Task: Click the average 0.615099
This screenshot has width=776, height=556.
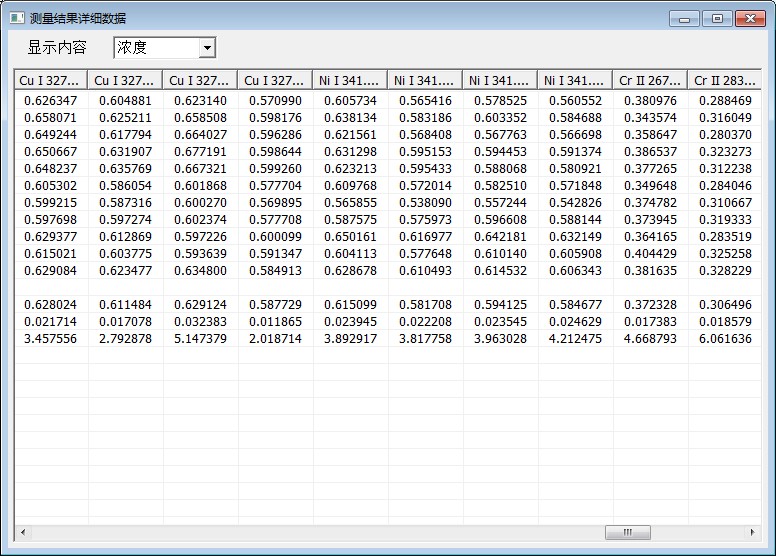Action: click(350, 304)
